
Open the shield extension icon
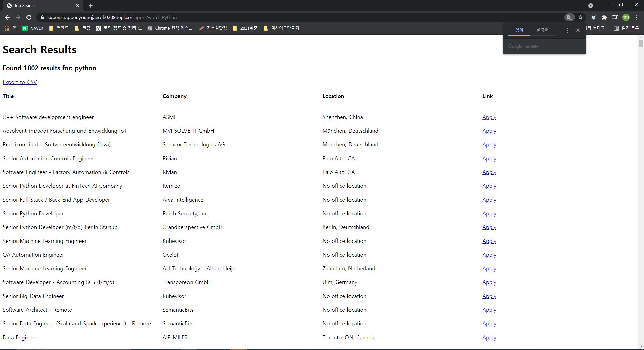593,17
